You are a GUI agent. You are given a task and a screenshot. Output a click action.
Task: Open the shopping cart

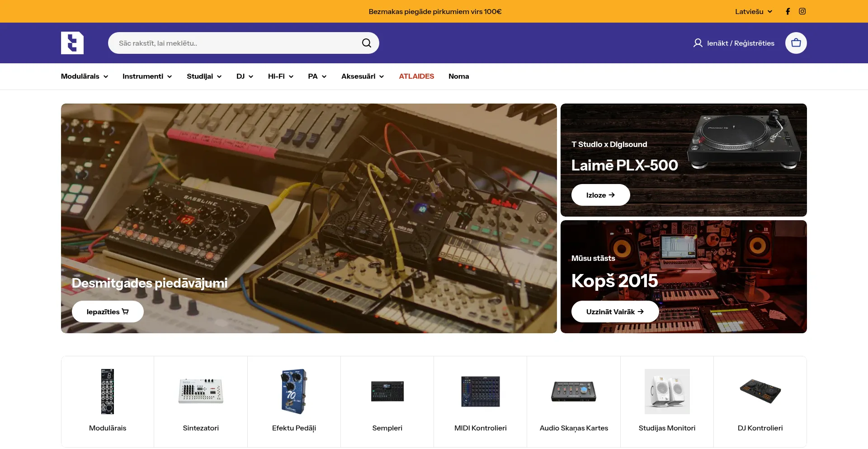(x=796, y=43)
